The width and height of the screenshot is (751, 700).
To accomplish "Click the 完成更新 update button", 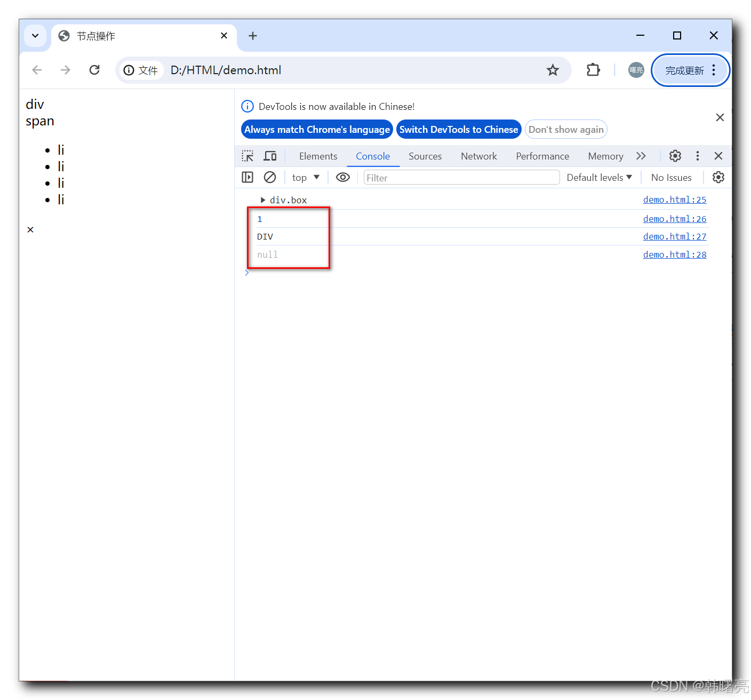I will pyautogui.click(x=684, y=70).
